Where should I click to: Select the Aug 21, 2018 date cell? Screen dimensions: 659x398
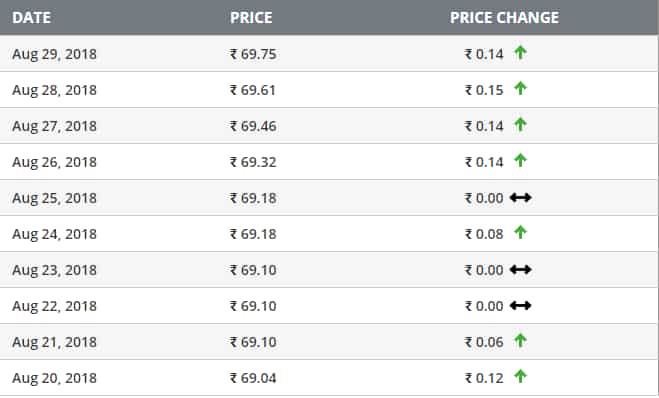pos(54,342)
